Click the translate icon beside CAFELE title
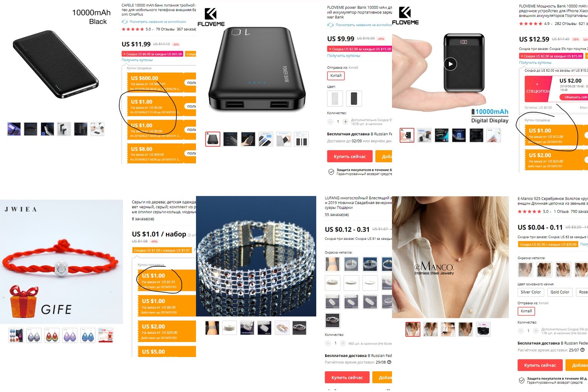 125,22
